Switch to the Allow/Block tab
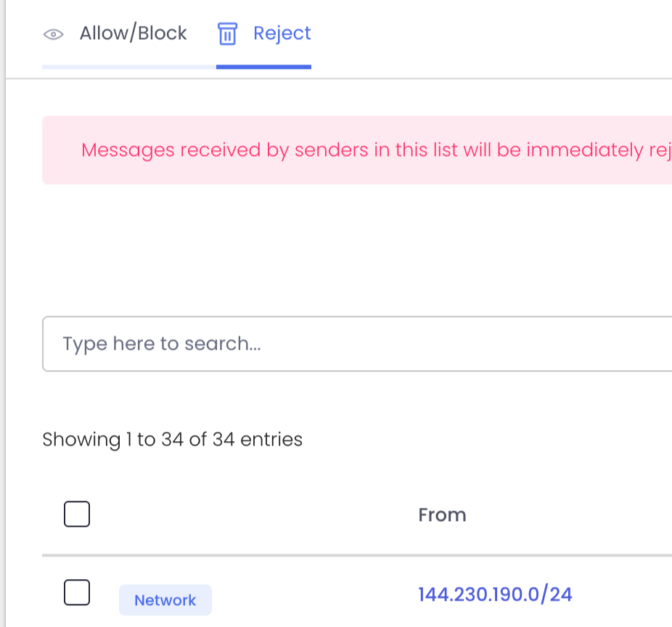 click(115, 33)
